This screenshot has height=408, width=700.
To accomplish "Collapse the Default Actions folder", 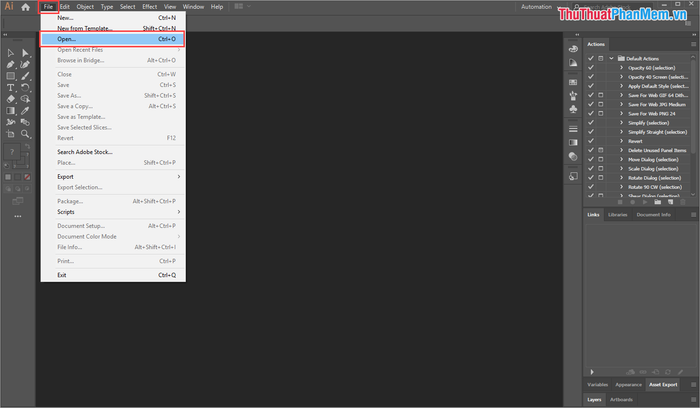I will point(611,58).
